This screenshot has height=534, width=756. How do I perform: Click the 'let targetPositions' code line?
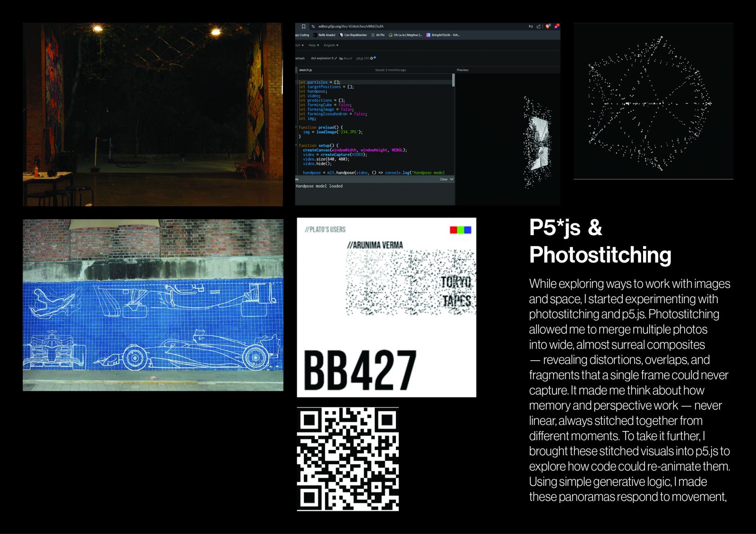pos(326,87)
